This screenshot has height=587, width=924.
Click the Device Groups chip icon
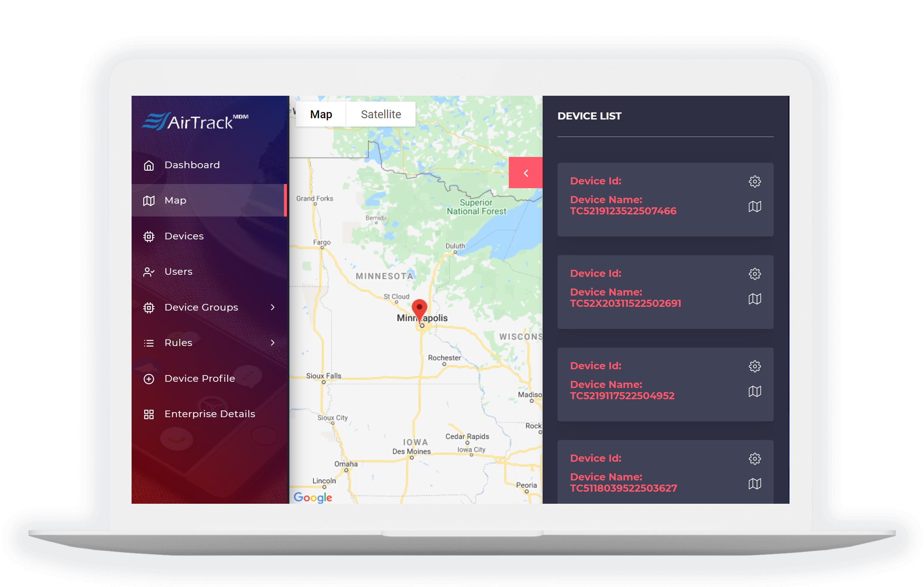coord(149,308)
